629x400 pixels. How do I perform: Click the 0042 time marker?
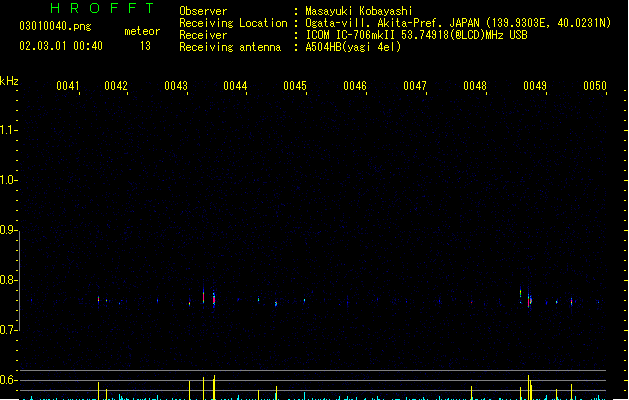[116, 86]
